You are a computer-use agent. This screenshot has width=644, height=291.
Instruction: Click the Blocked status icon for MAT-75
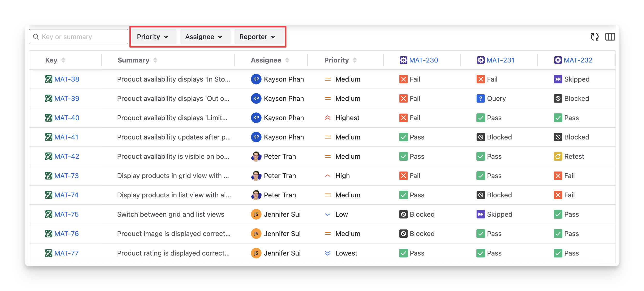click(x=403, y=214)
